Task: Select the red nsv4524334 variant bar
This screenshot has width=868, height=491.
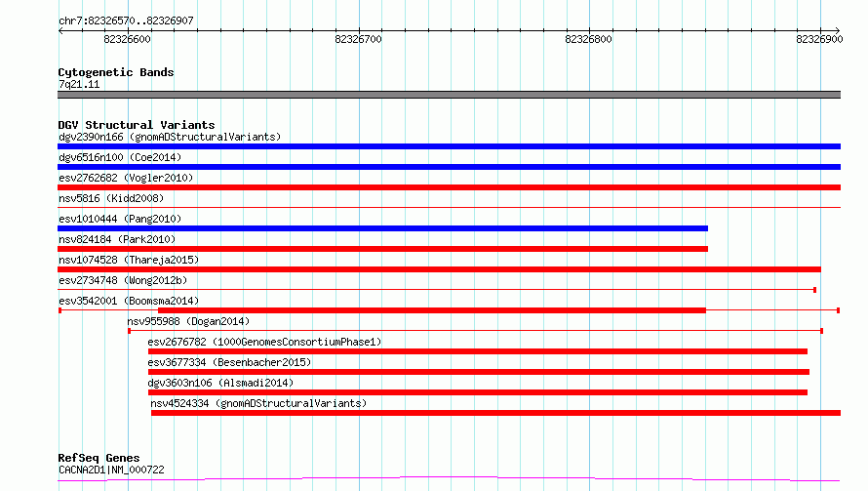Action: pyautogui.click(x=496, y=413)
